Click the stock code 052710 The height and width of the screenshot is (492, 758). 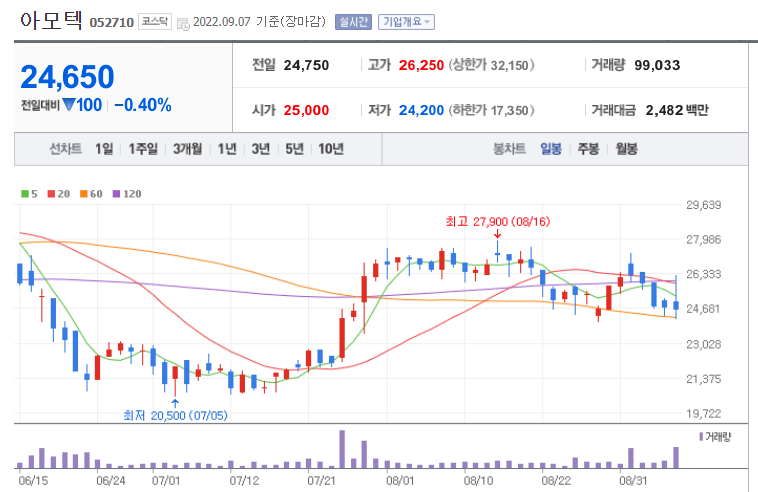tap(111, 23)
